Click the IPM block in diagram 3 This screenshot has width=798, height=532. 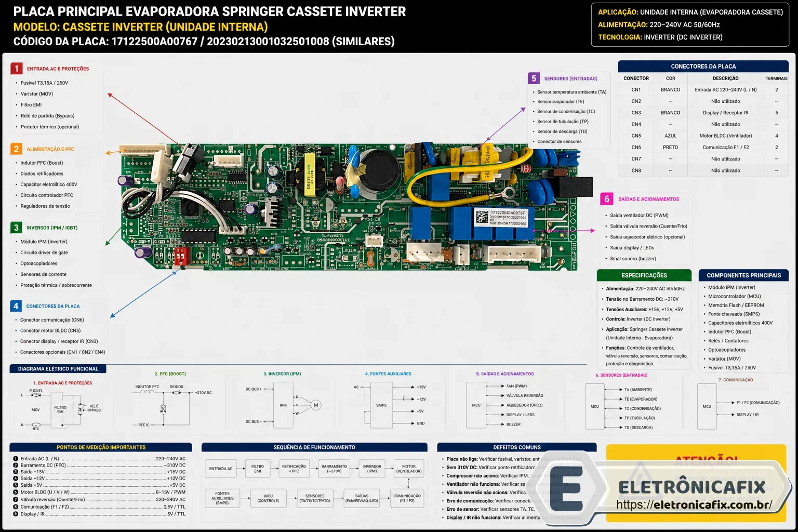click(x=283, y=405)
